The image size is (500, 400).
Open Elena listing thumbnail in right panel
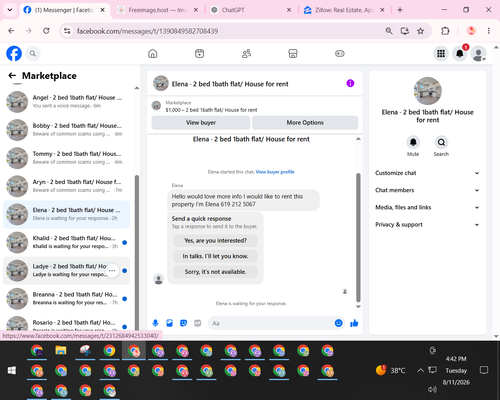pyautogui.click(x=427, y=91)
